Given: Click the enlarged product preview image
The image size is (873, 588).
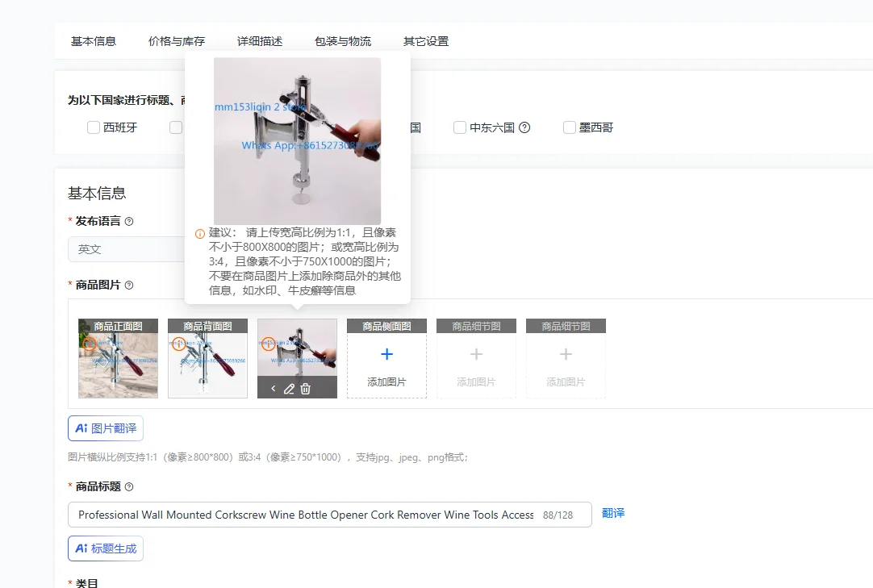Looking at the screenshot, I should pyautogui.click(x=297, y=141).
